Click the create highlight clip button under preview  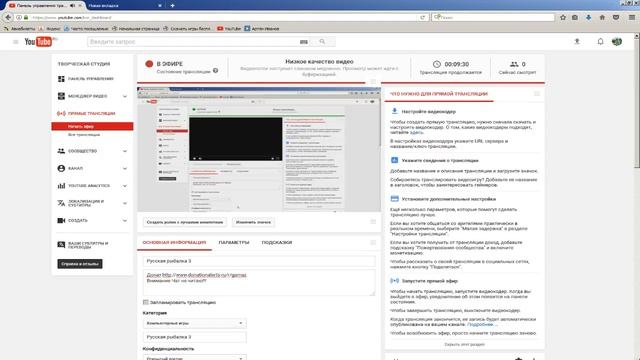point(185,222)
